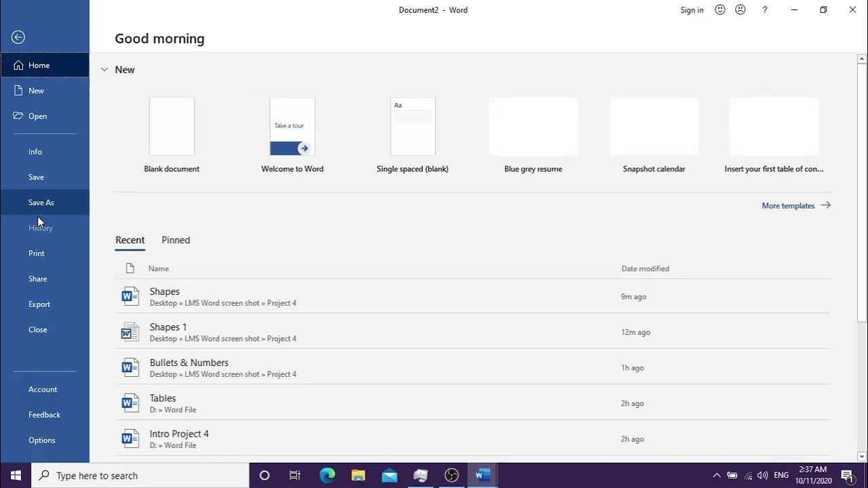
Task: Open the recent document Shapes
Action: (473, 297)
